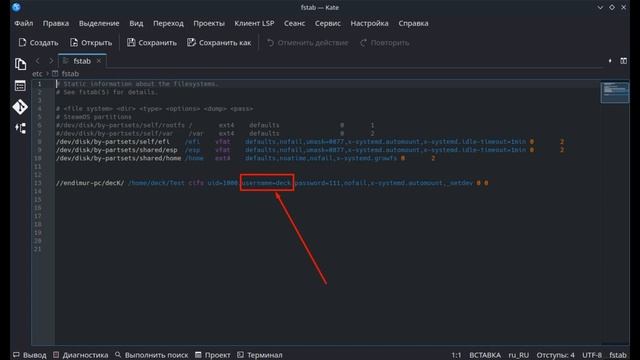Click line number 13 in the gutter
640x360 pixels.
[38, 183]
